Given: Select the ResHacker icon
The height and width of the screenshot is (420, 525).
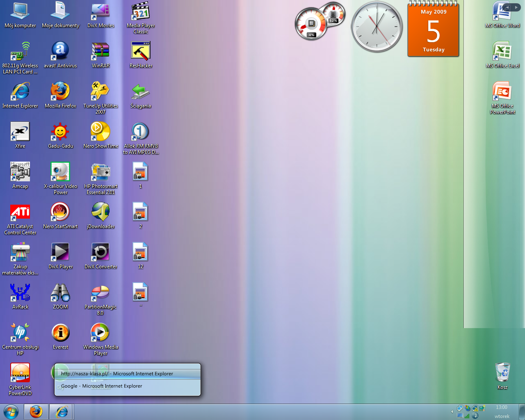Looking at the screenshot, I should 141,55.
